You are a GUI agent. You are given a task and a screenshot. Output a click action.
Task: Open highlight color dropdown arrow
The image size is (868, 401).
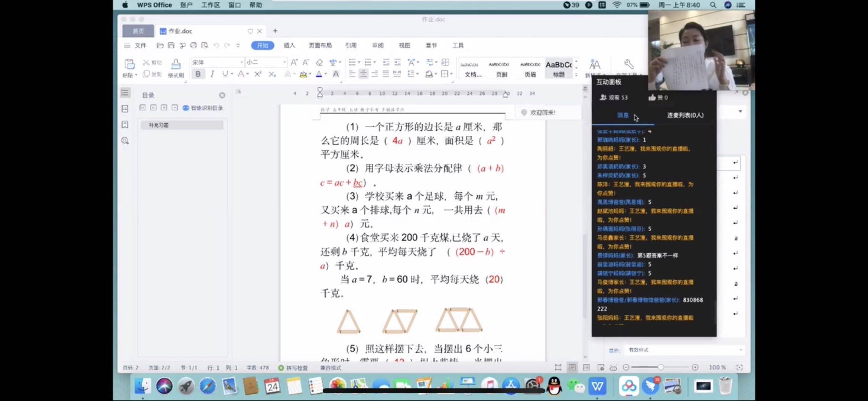coord(310,74)
